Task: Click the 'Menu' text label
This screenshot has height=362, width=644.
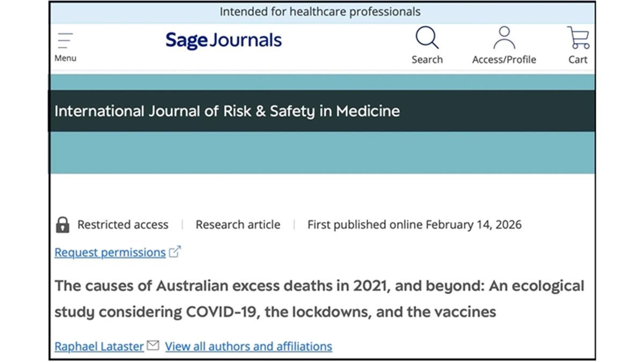Action: click(x=65, y=58)
